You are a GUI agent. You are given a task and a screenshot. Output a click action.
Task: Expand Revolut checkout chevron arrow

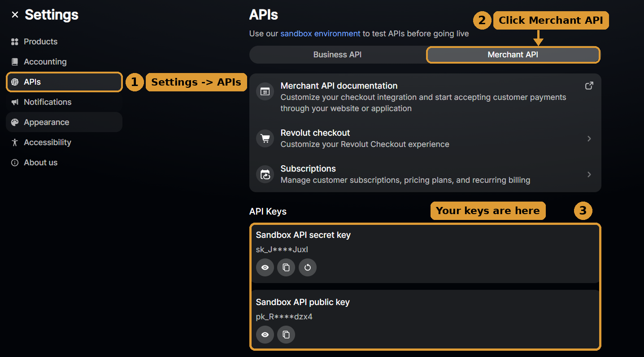point(589,139)
